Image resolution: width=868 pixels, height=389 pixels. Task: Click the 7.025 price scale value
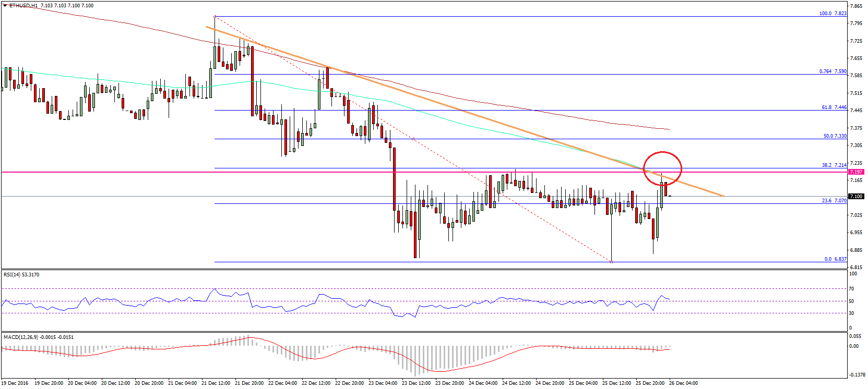coord(856,215)
